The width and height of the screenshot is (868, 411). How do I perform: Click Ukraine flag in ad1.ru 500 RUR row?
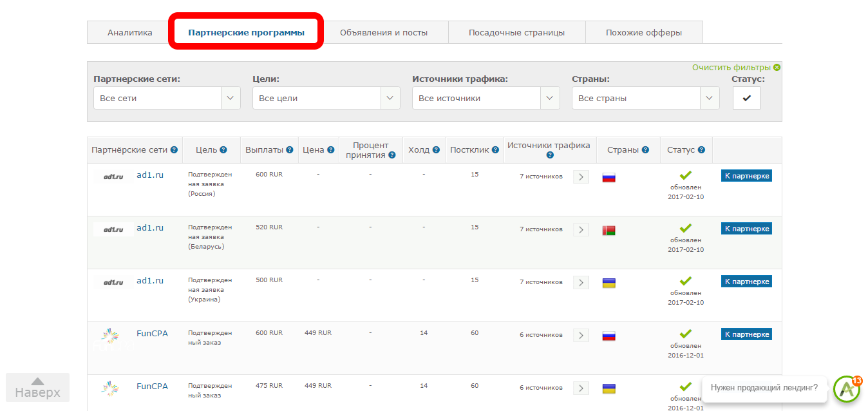pyautogui.click(x=609, y=283)
